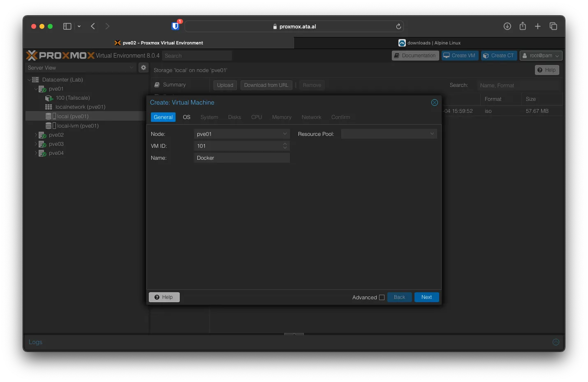
Task: Go back with the browser back arrow
Action: [x=93, y=26]
